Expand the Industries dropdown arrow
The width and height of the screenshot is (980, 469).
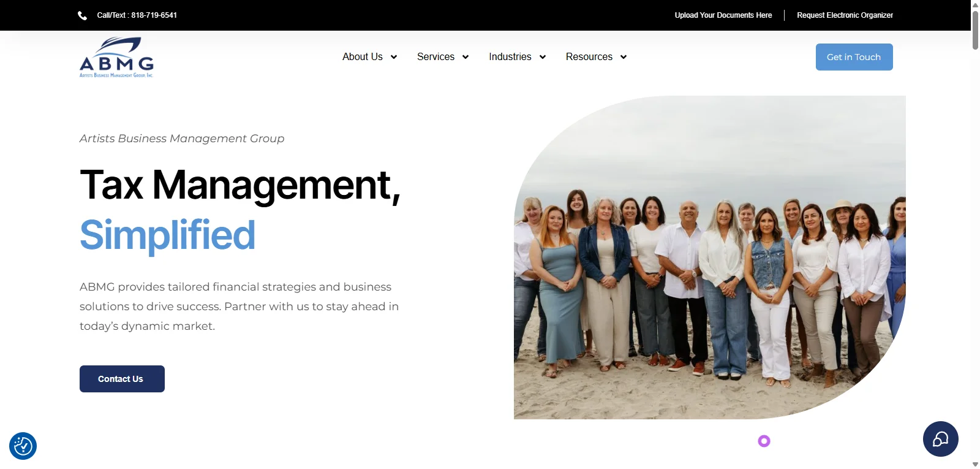point(543,57)
